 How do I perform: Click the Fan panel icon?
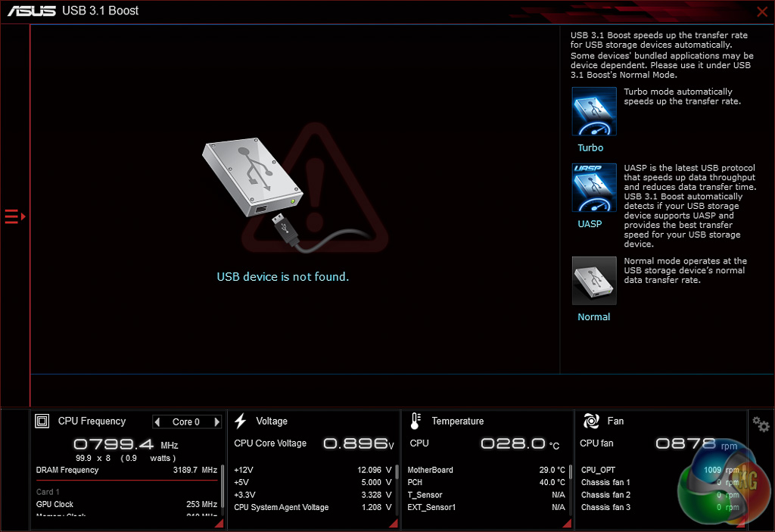(x=591, y=422)
